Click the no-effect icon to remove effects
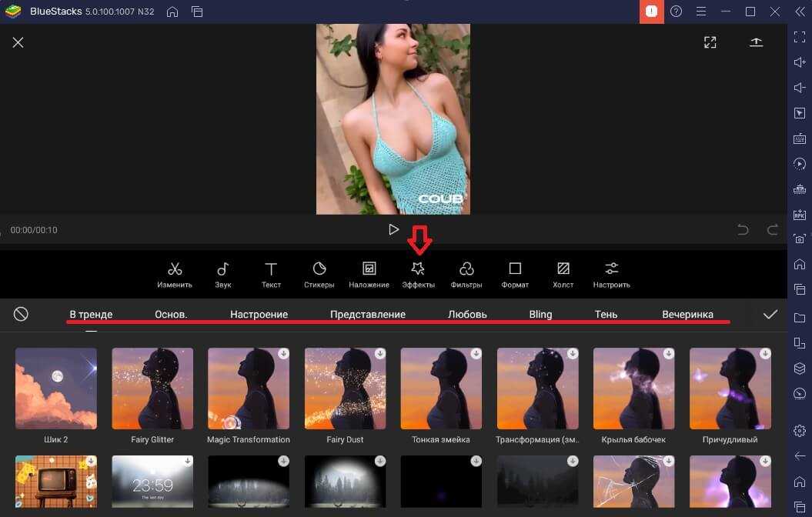Screen dimensions: 812x517 [21, 314]
